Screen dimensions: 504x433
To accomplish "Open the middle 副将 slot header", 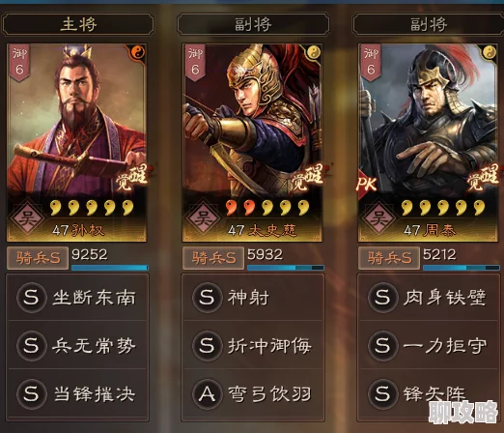I will coord(253,24).
